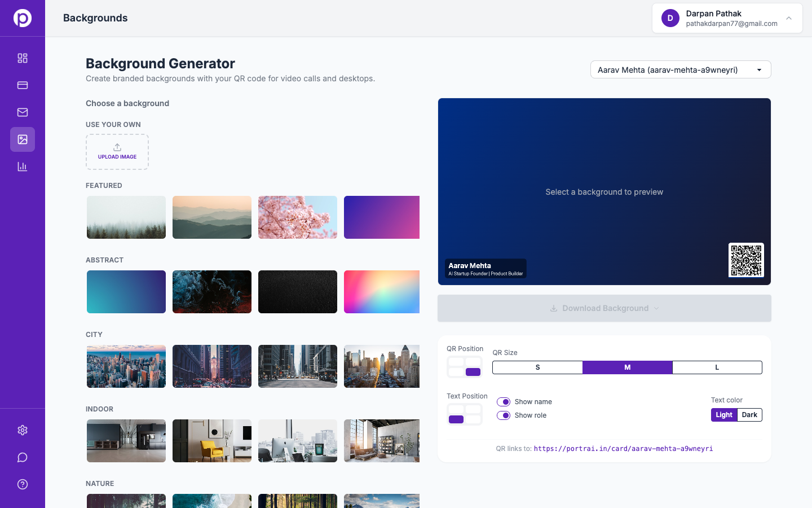
Task: Pick the teal-to-navy gradient in Abstract
Action: [126, 292]
